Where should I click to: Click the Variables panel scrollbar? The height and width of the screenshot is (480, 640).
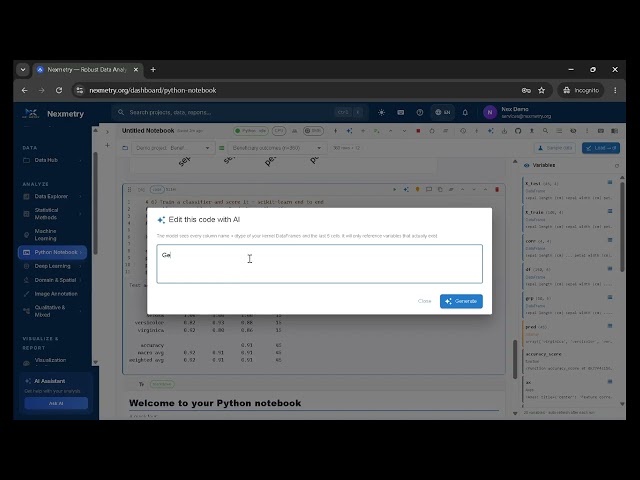click(622, 227)
